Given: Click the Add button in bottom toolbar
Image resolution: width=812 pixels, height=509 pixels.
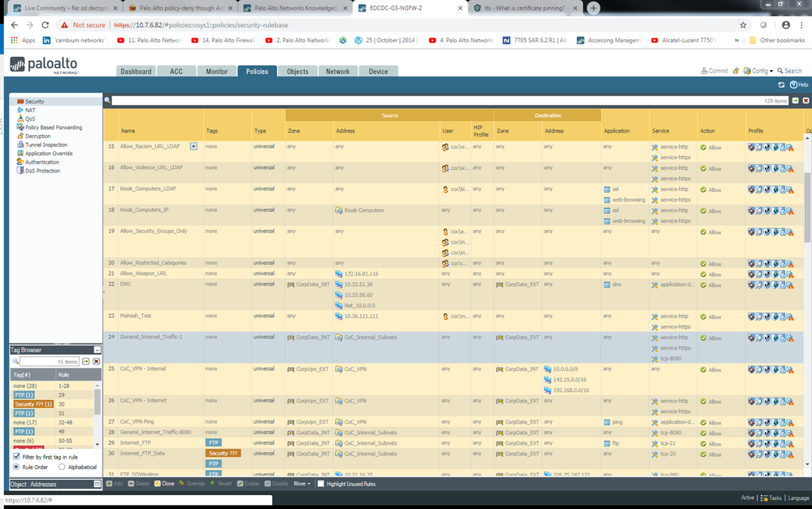Looking at the screenshot, I should pos(115,484).
